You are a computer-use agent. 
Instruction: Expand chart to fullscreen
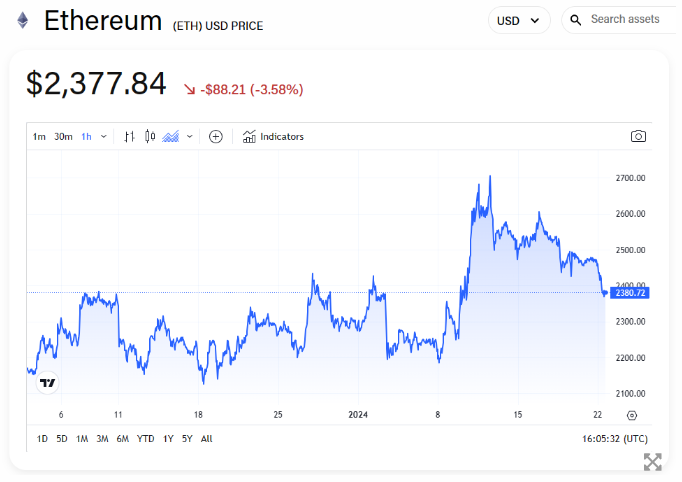(652, 461)
